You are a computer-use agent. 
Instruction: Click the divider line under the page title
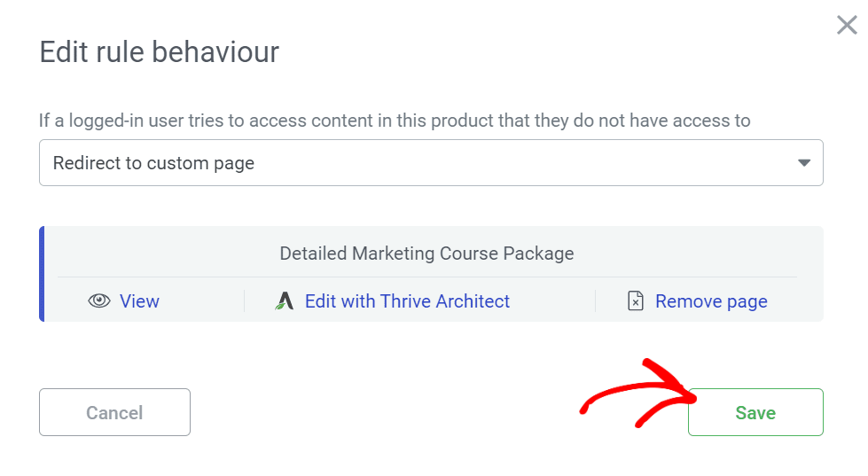coord(426,277)
